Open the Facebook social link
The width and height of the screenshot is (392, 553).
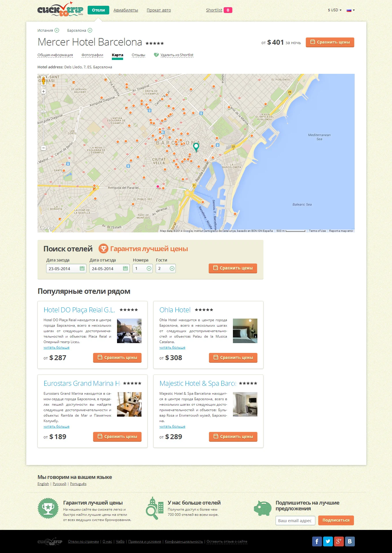click(x=317, y=541)
